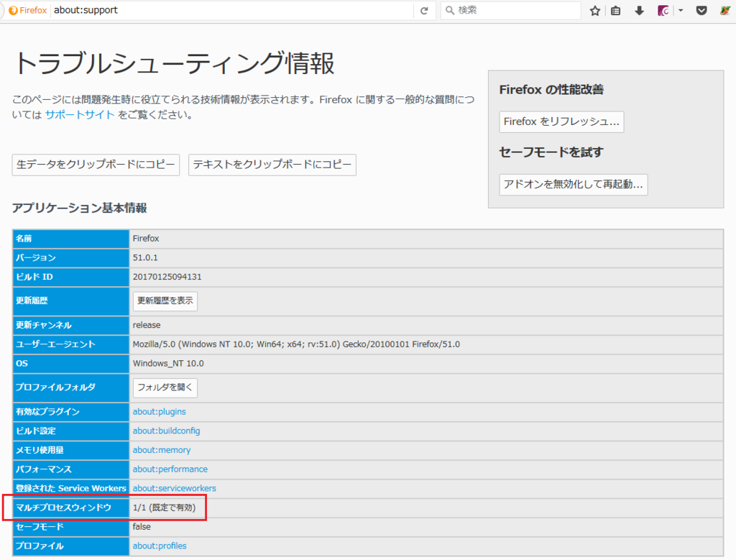Show bookmarks list menu
Image resolution: width=736 pixels, height=560 pixels.
616,10
